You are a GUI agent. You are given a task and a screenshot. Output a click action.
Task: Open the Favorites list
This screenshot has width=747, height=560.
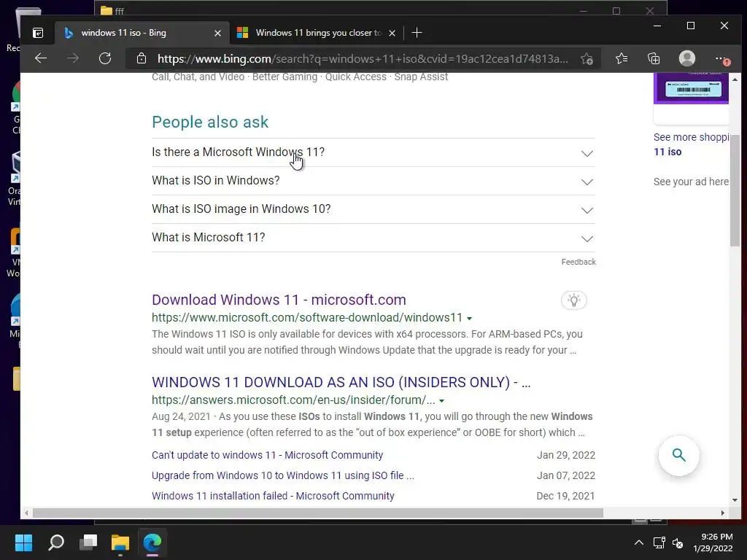[x=622, y=58]
